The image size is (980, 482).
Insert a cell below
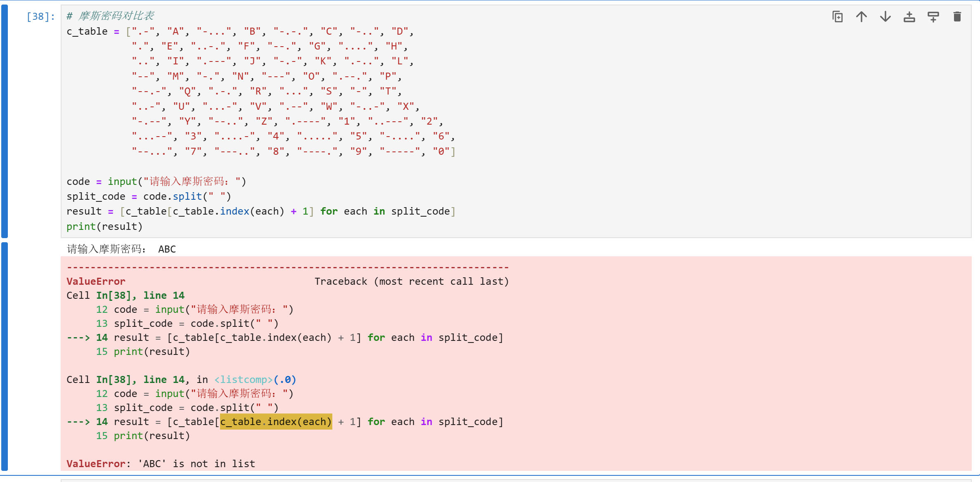click(x=933, y=17)
